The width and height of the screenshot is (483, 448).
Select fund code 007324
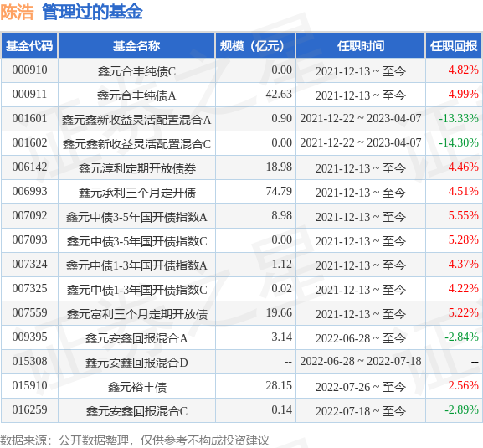29,265
